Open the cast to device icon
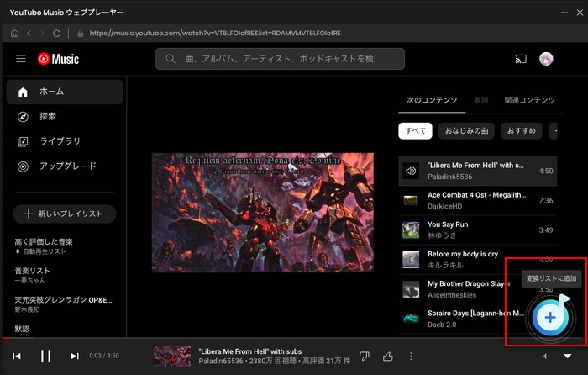Screen dimensions: 588x375 (x=521, y=59)
